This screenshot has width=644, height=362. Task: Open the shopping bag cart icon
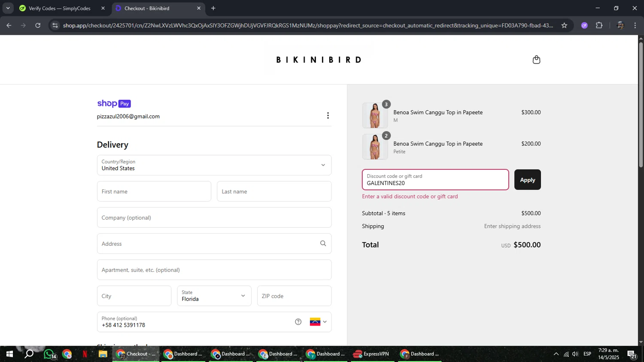536,60
